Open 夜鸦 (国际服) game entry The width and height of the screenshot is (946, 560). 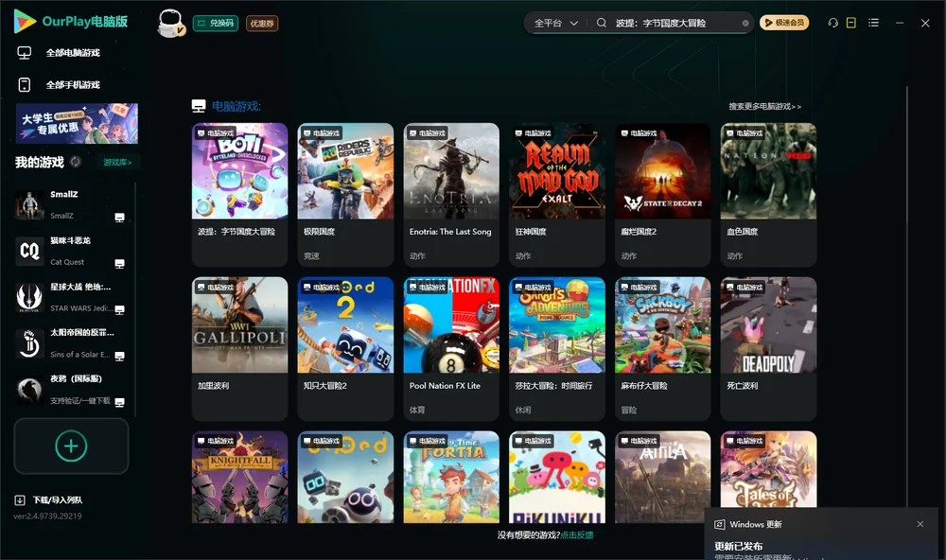click(x=73, y=389)
